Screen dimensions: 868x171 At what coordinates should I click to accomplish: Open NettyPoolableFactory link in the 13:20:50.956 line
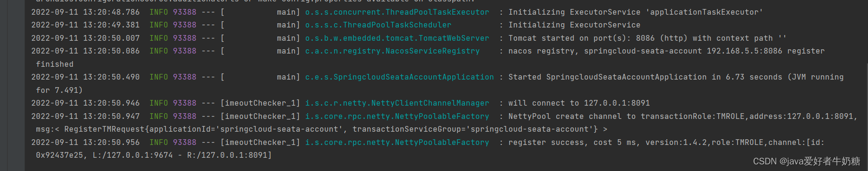click(x=397, y=143)
